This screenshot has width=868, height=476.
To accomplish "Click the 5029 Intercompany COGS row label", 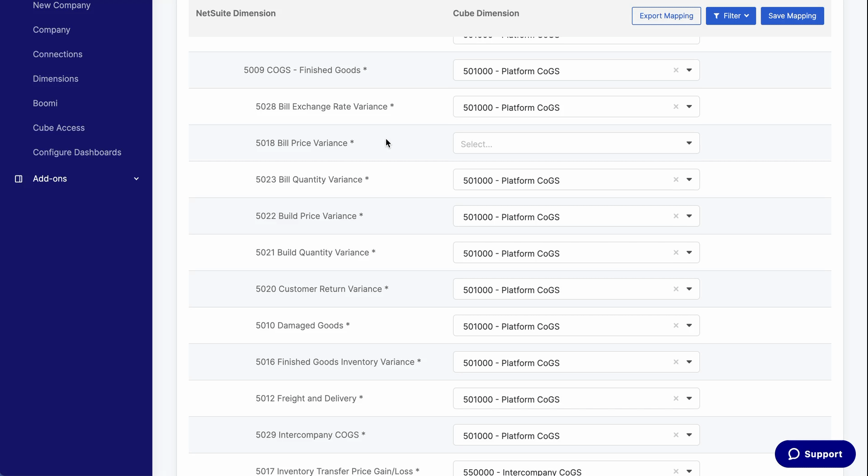I will click(311, 435).
